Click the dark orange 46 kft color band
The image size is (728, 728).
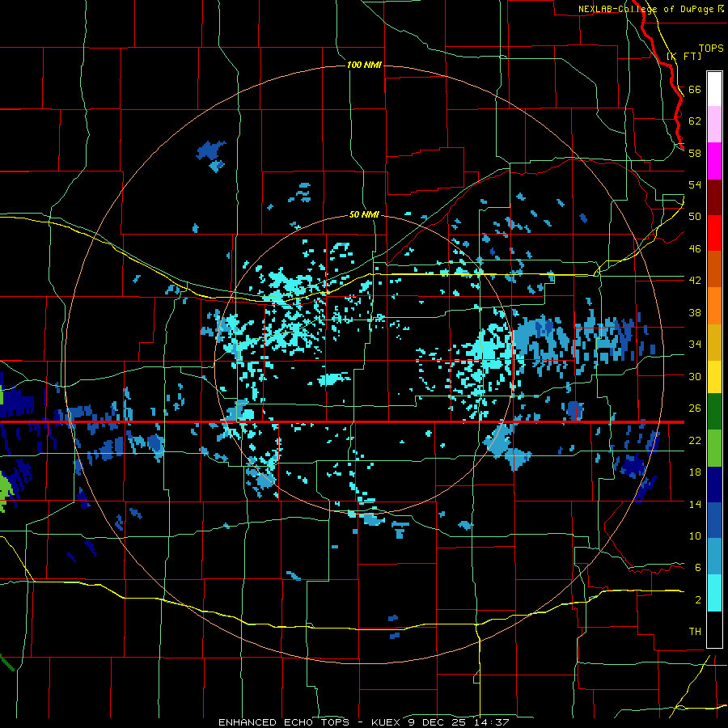click(714, 269)
